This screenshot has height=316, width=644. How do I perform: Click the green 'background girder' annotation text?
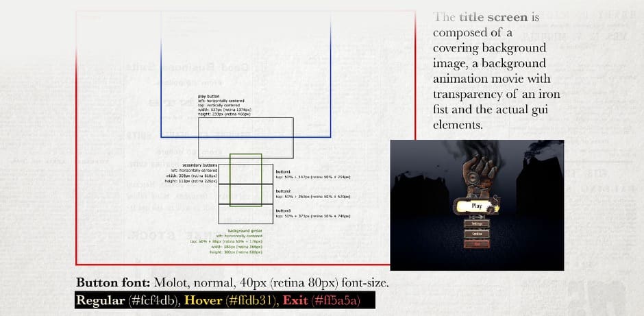pos(245,231)
